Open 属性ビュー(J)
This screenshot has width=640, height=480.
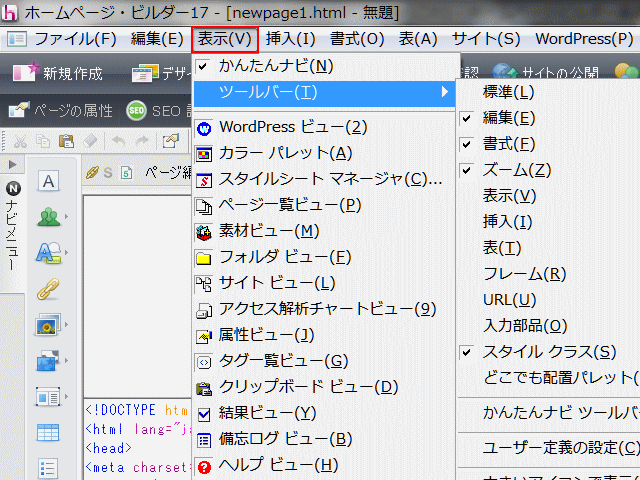[324, 336]
